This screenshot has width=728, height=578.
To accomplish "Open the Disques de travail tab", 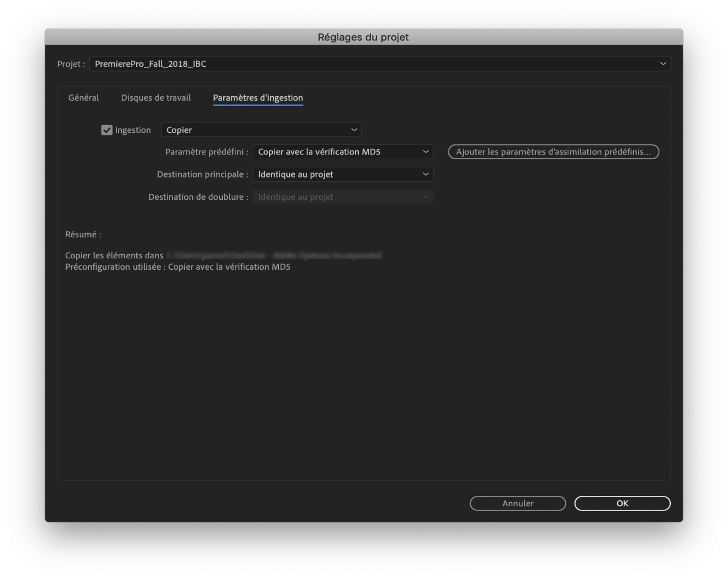I will [156, 98].
